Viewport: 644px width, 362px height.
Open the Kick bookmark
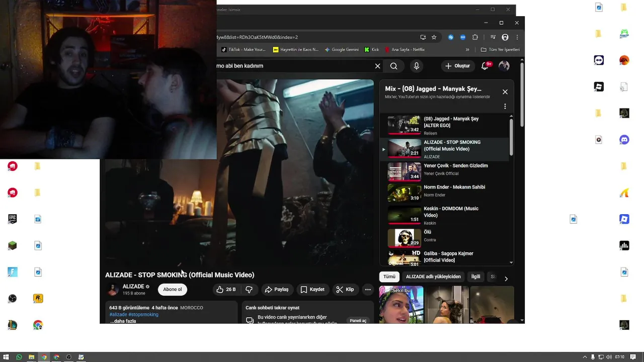[x=372, y=50]
